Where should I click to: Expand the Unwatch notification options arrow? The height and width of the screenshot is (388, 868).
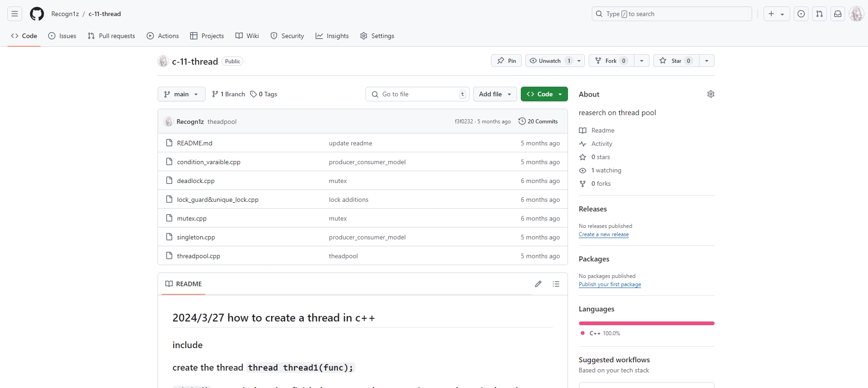pyautogui.click(x=579, y=61)
